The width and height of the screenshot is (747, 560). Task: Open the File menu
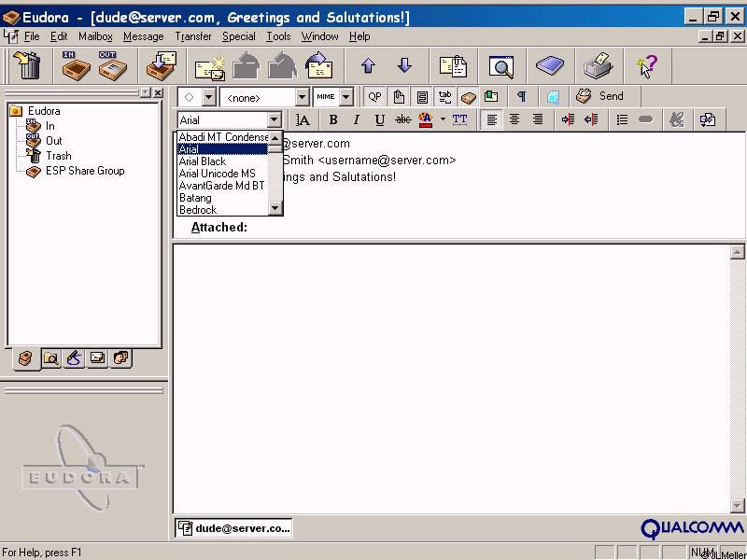[x=32, y=36]
